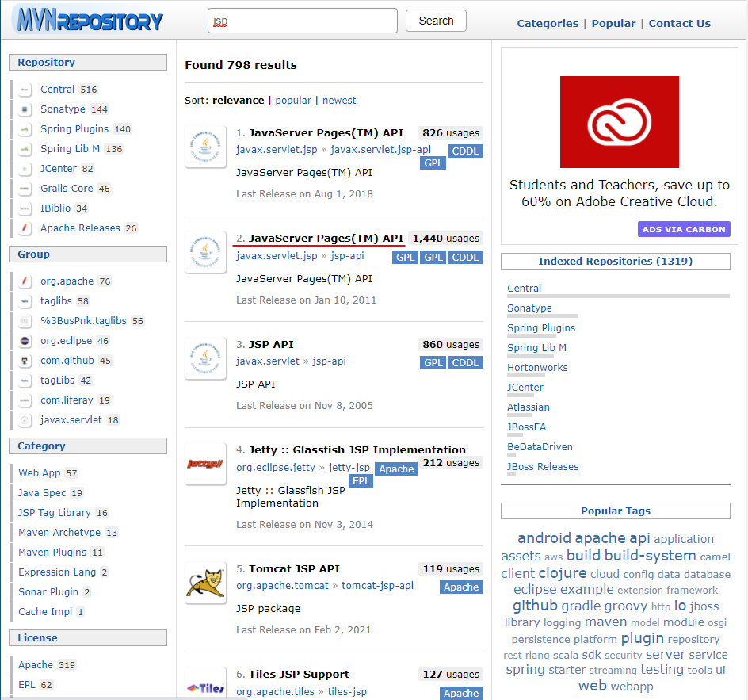Open Popular in top navigation
The image size is (748, 700).
click(613, 23)
